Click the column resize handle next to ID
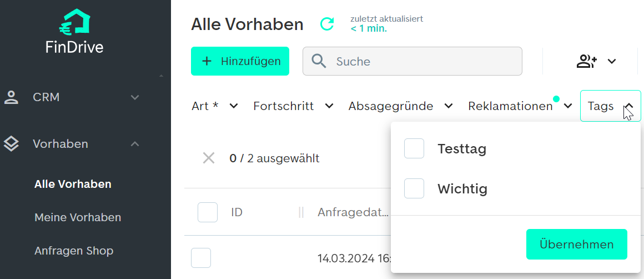Image resolution: width=644 pixels, height=279 pixels. coord(301,212)
